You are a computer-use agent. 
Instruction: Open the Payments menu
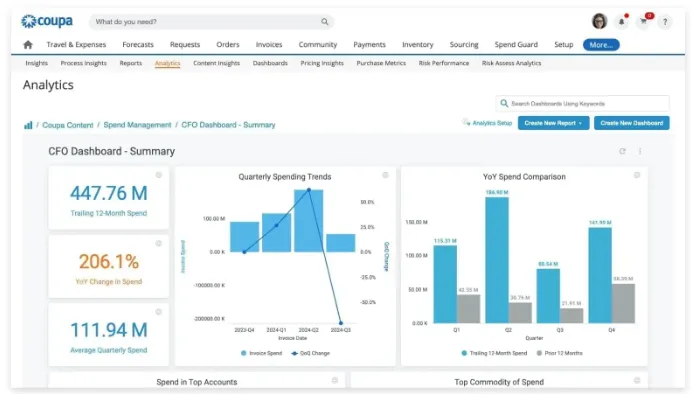pyautogui.click(x=369, y=44)
